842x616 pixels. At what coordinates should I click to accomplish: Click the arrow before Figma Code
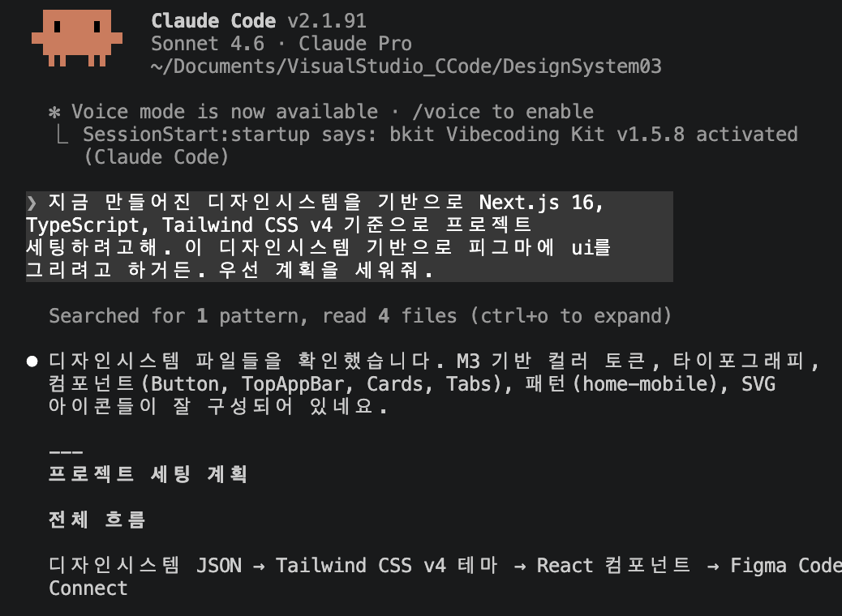click(x=712, y=566)
